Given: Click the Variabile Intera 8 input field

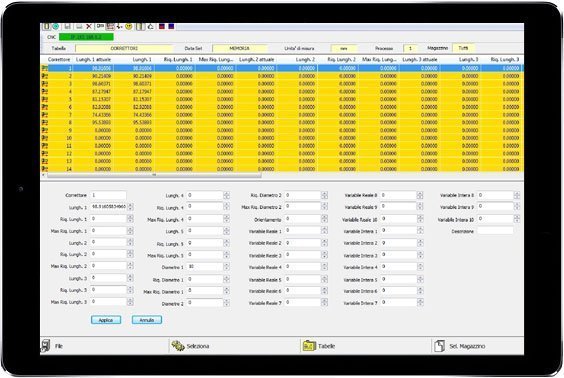Looking at the screenshot, I should tap(495, 195).
